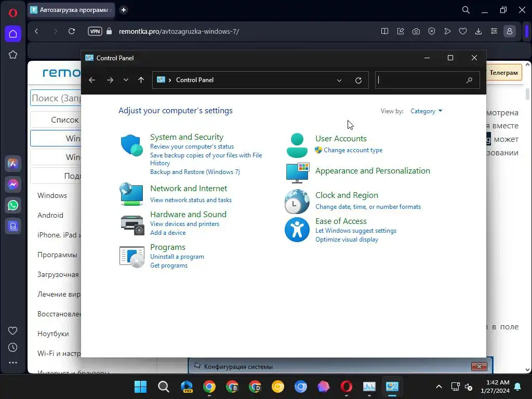Go forward in Control Panel navigation
This screenshot has height=399, width=532.
110,80
